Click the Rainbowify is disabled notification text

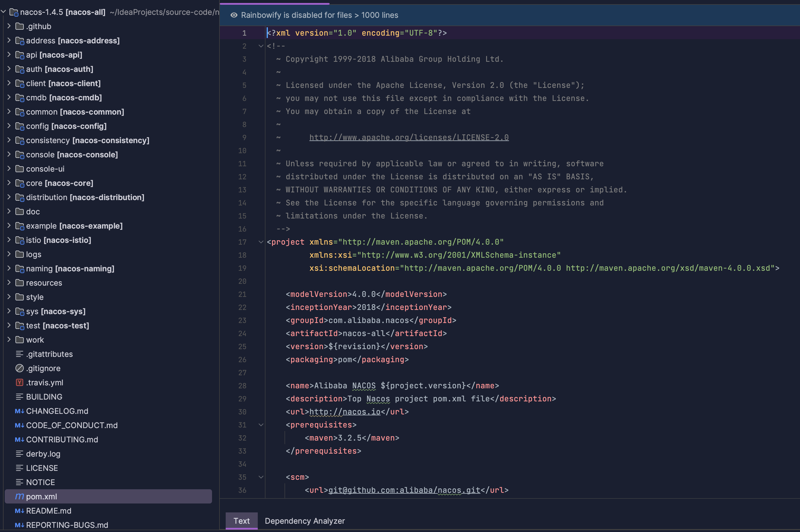(320, 15)
